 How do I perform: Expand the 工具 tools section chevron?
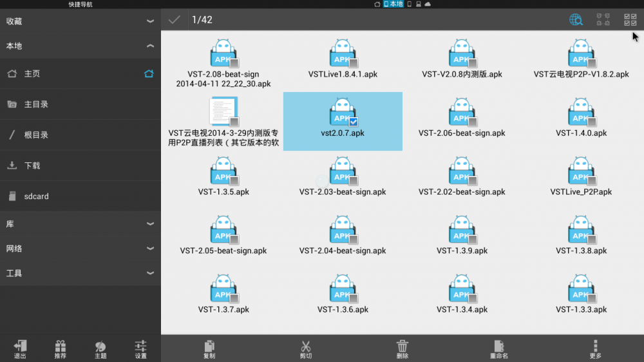pos(150,273)
